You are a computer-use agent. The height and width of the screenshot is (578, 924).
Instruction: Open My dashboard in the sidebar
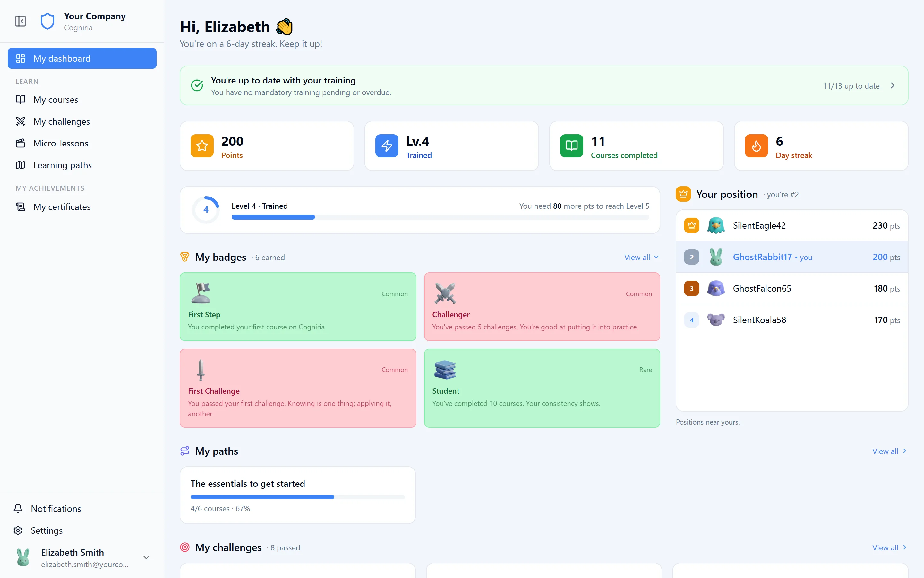coord(82,58)
